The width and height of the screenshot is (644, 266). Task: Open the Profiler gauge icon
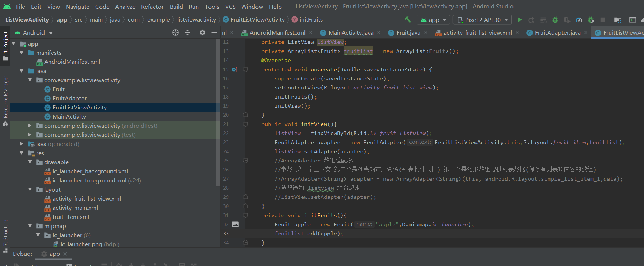[x=579, y=20]
